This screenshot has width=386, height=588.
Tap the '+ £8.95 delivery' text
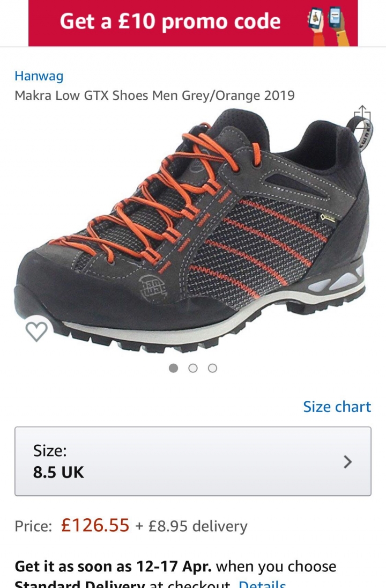click(191, 526)
